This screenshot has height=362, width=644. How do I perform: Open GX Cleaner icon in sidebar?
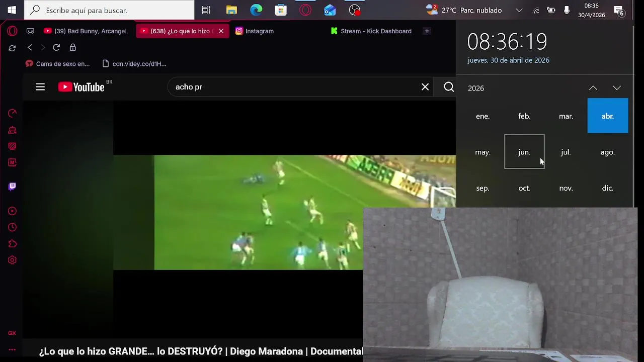coord(13,130)
